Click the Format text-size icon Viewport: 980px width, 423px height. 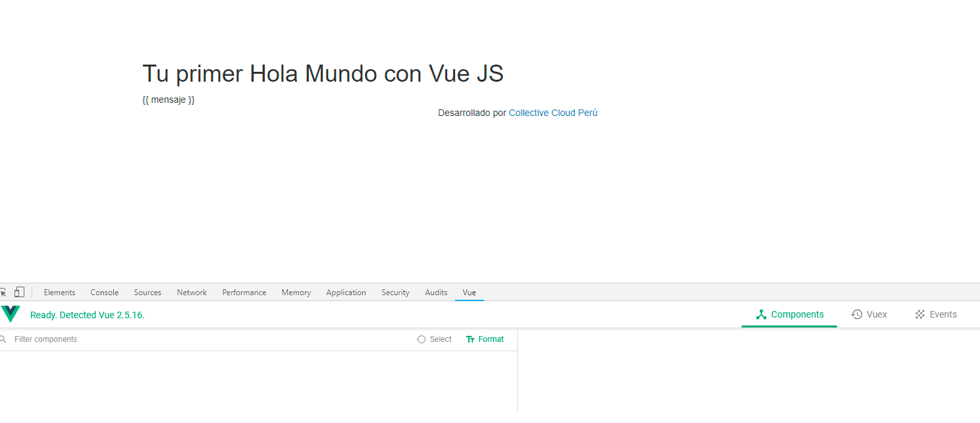[470, 339]
